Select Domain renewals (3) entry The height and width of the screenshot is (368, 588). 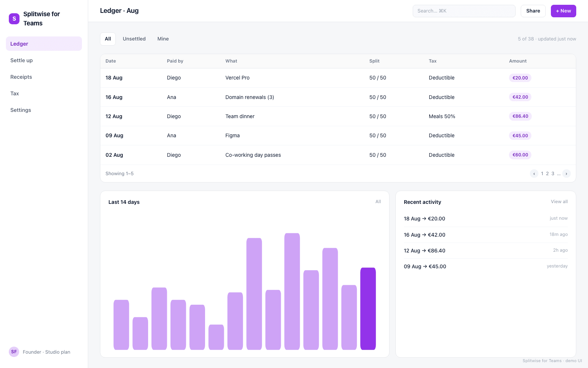pos(338,97)
